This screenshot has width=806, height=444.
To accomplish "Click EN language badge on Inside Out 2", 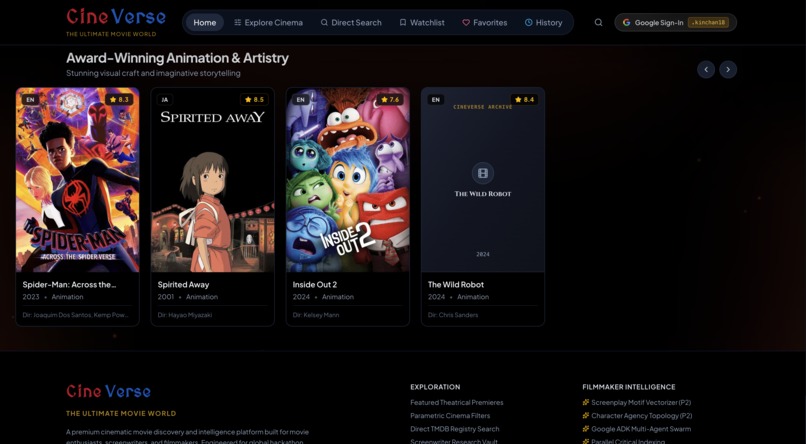I will 301,100.
